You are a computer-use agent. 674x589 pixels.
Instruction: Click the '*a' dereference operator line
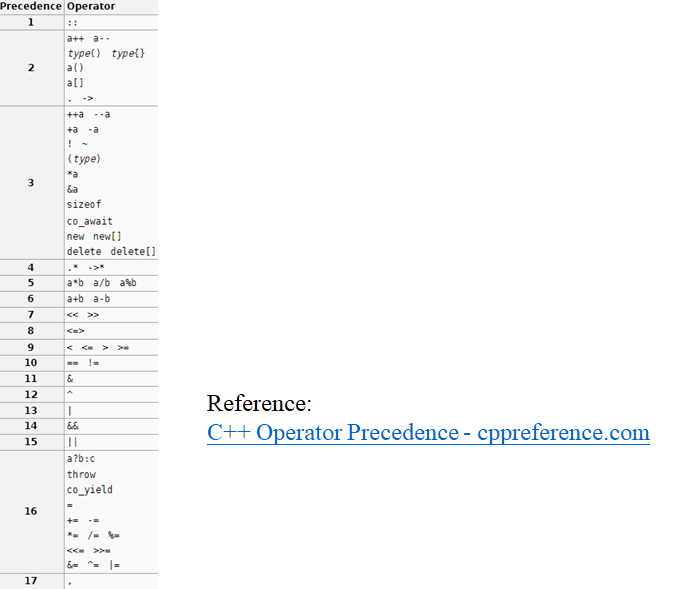[x=72, y=174]
